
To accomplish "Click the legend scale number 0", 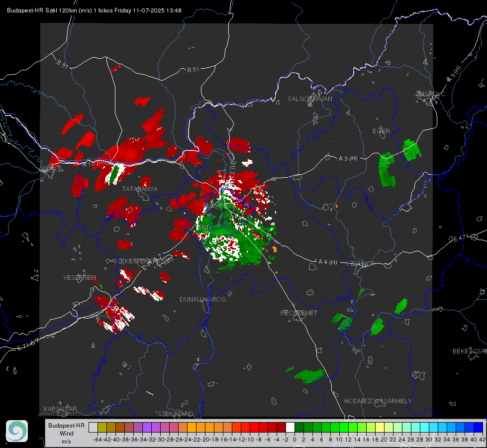I will coord(294,440).
